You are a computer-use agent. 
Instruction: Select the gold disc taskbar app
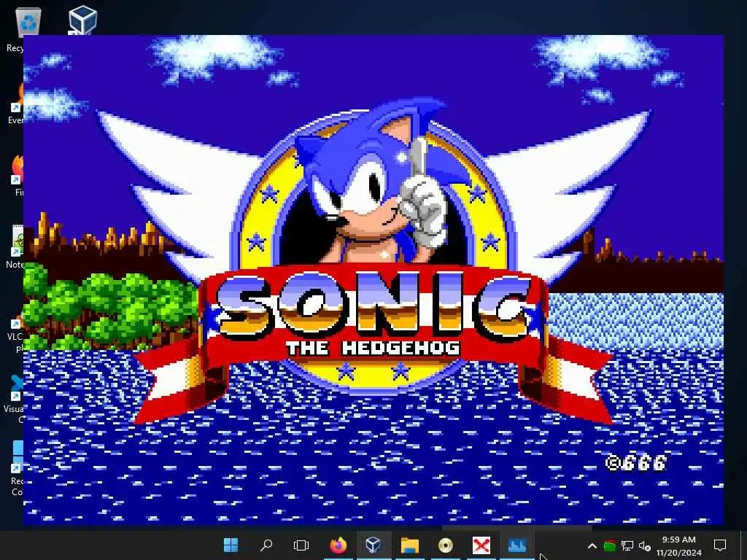tap(446, 545)
